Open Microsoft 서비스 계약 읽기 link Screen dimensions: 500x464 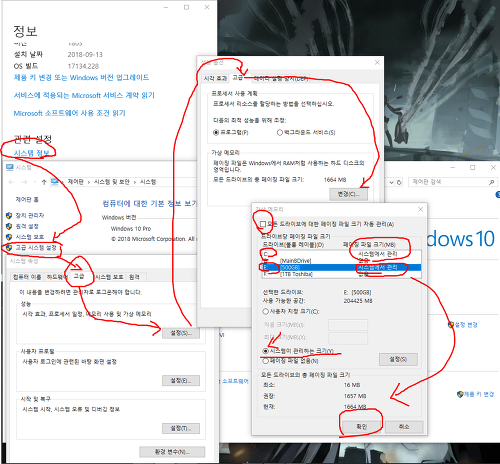point(84,95)
